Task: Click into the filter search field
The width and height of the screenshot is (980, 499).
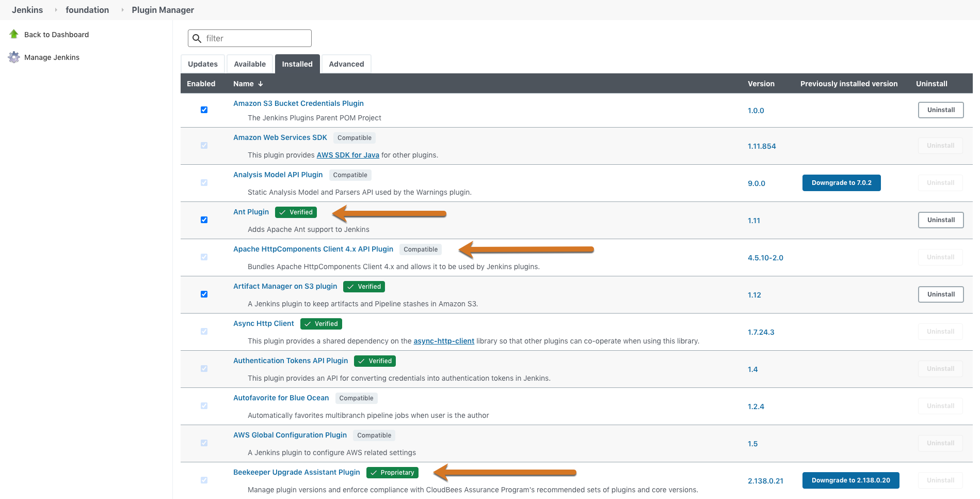Action: pyautogui.click(x=250, y=38)
